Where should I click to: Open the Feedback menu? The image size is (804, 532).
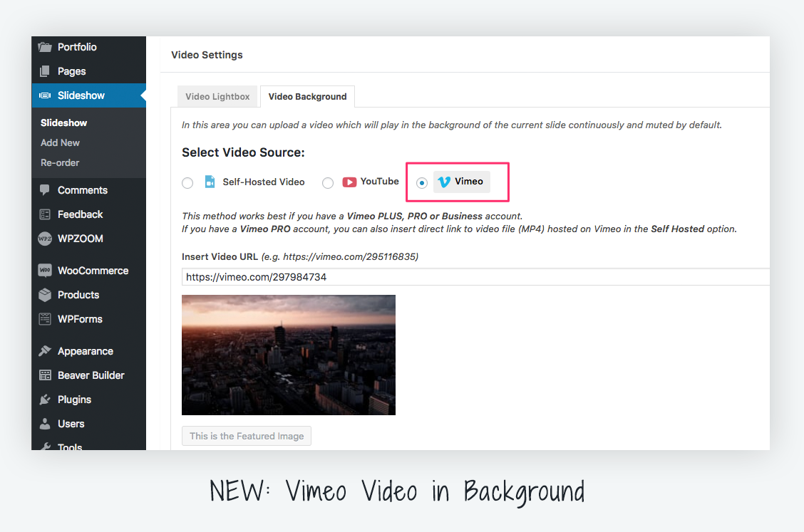88,214
